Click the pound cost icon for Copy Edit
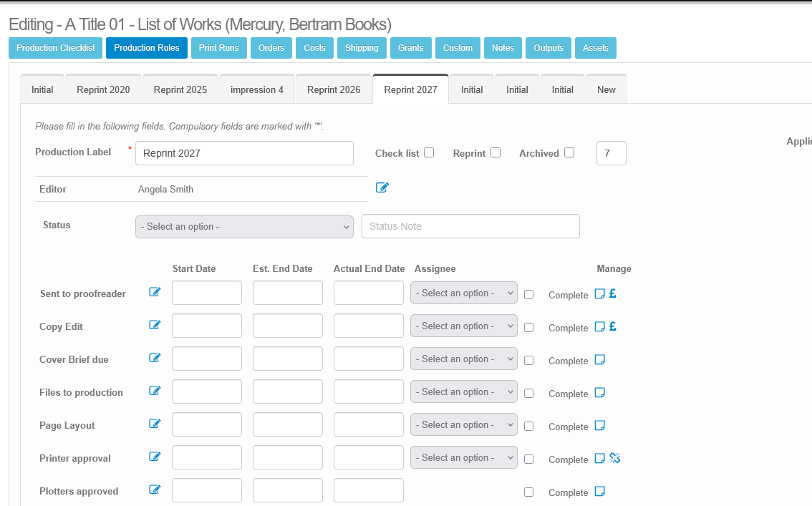Viewport: 812px width, 506px height. (x=613, y=327)
